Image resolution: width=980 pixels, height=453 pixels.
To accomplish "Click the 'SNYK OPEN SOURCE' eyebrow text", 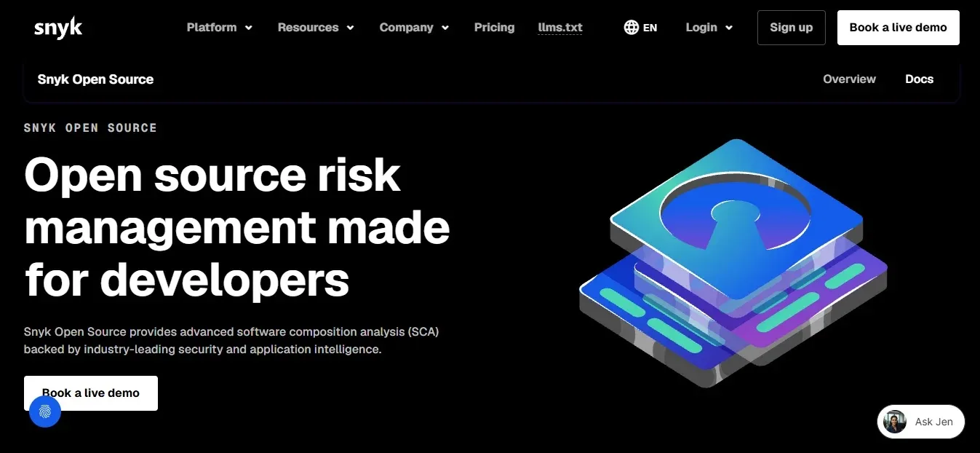I will (90, 127).
